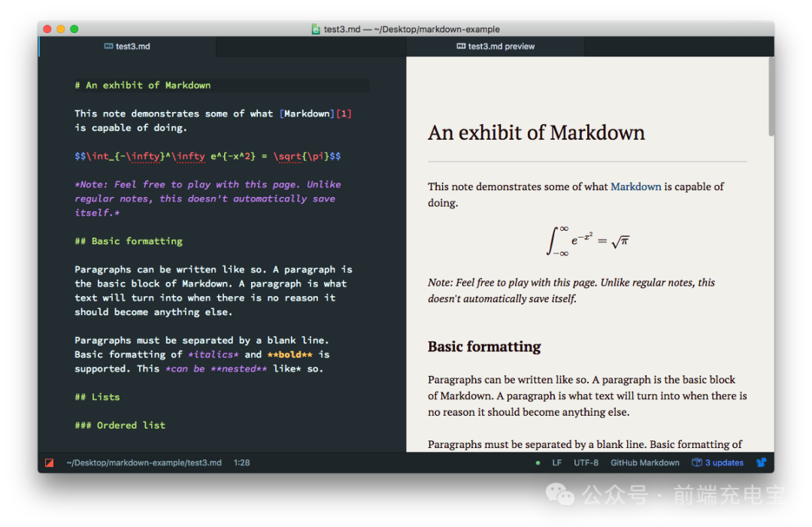Click the rendered integral formula in preview

tap(587, 241)
